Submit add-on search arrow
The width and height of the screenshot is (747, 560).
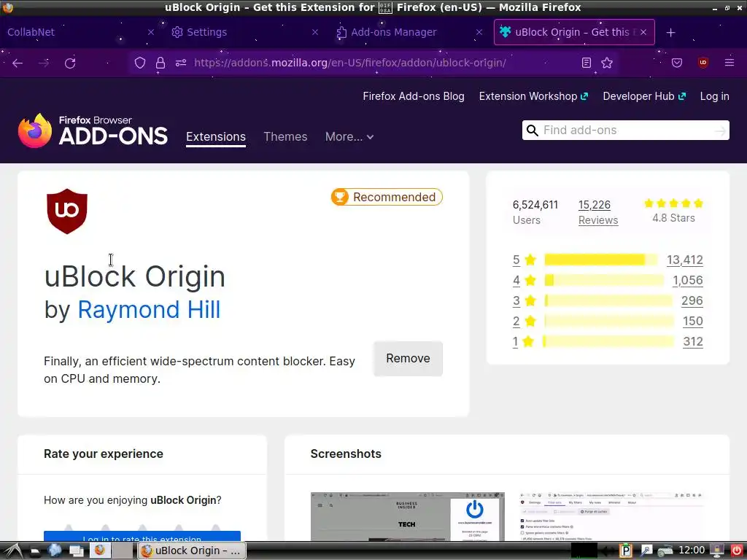coord(720,131)
